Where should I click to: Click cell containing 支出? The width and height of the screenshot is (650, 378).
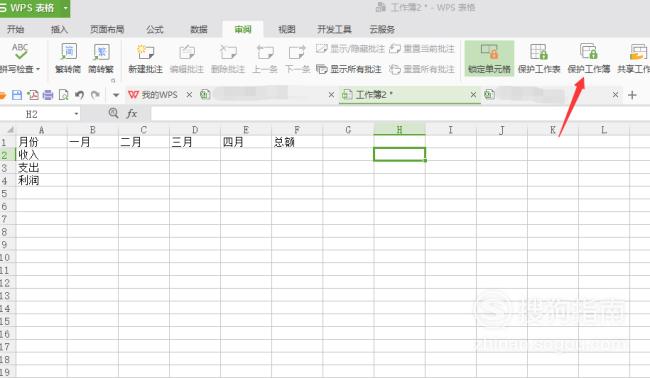[x=41, y=167]
